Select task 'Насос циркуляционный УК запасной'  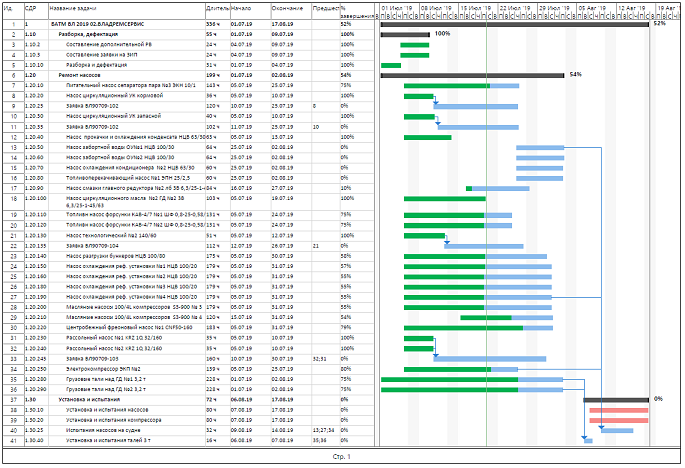click(114, 116)
